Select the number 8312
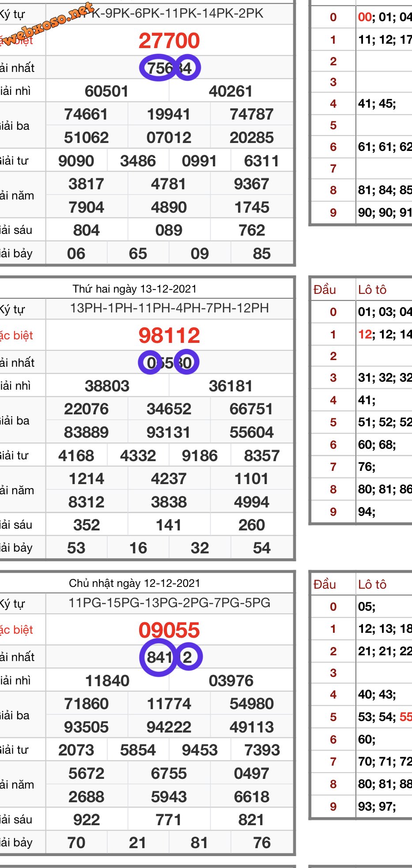The height and width of the screenshot is (868, 412). [86, 502]
